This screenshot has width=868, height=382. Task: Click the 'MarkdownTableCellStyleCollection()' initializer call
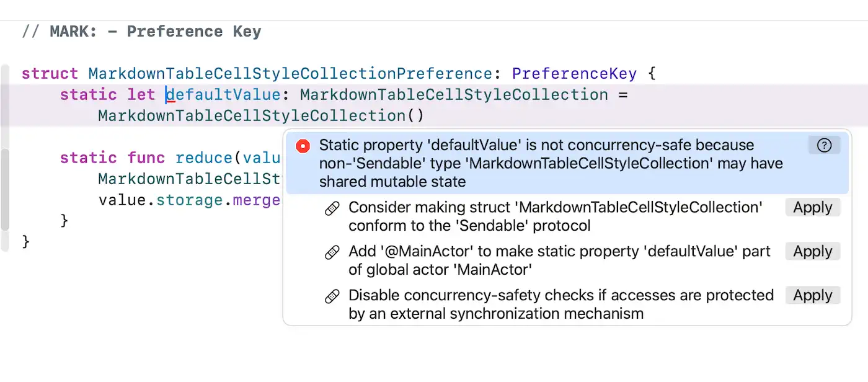click(x=259, y=115)
